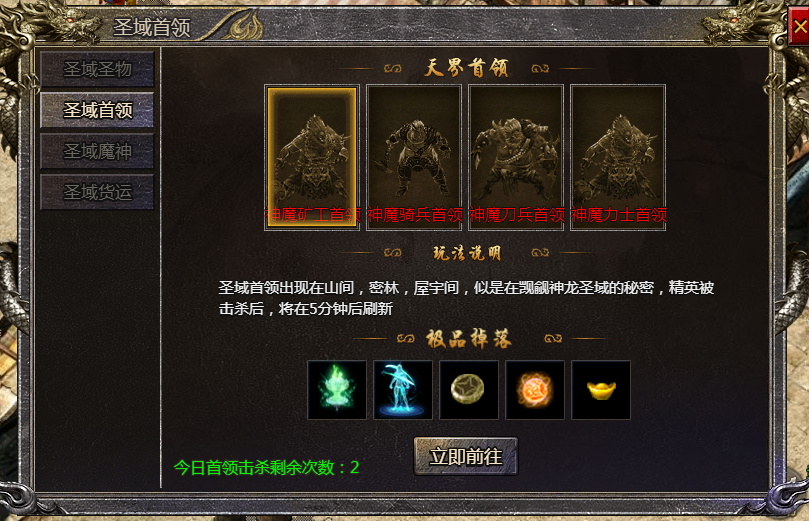Viewport: 809px width, 521px height.
Task: Choose the 神魔矿工首领 boss card
Action: (x=312, y=157)
